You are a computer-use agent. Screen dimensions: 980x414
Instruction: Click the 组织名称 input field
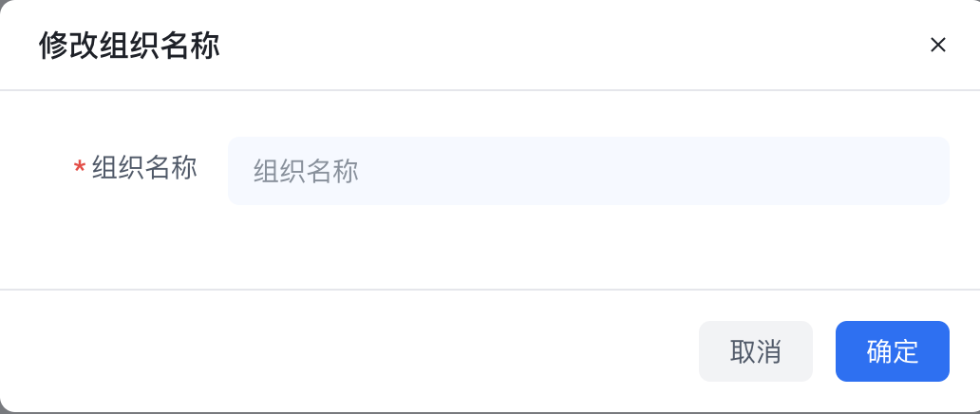[589, 171]
